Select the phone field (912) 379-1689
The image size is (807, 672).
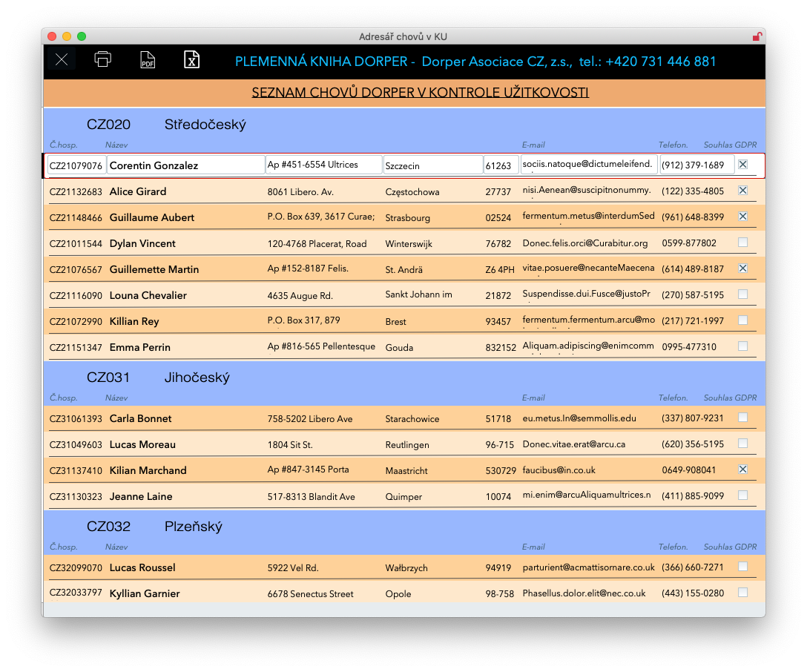696,165
